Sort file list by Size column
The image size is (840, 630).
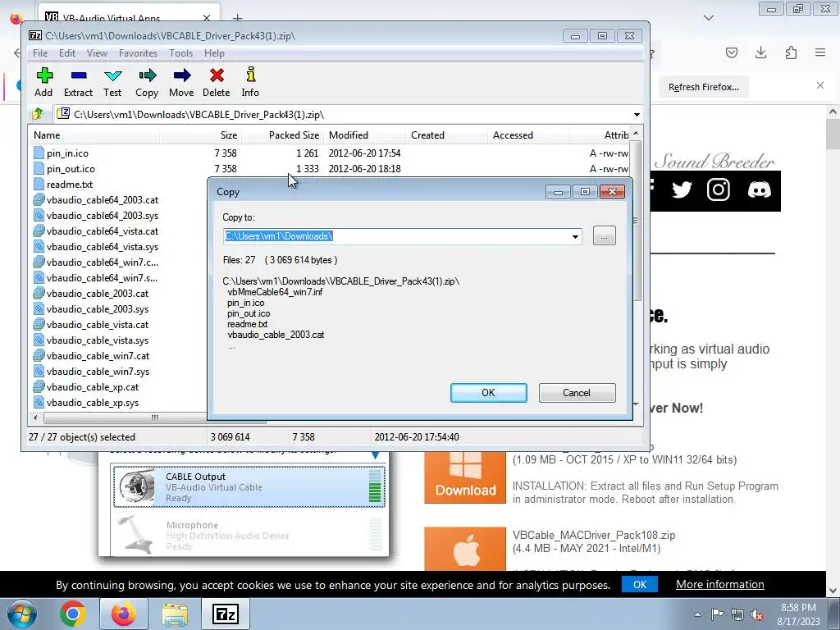pos(201,135)
